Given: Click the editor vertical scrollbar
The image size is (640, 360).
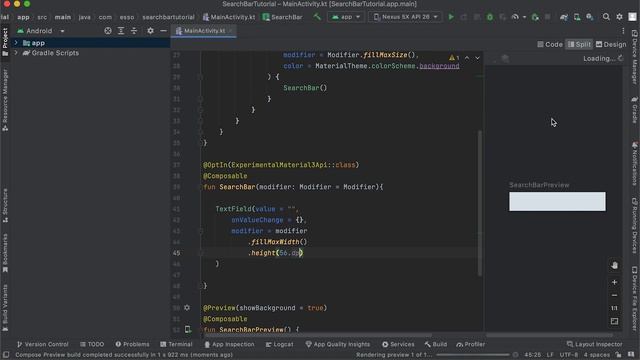Looking at the screenshot, I should tap(480, 202).
